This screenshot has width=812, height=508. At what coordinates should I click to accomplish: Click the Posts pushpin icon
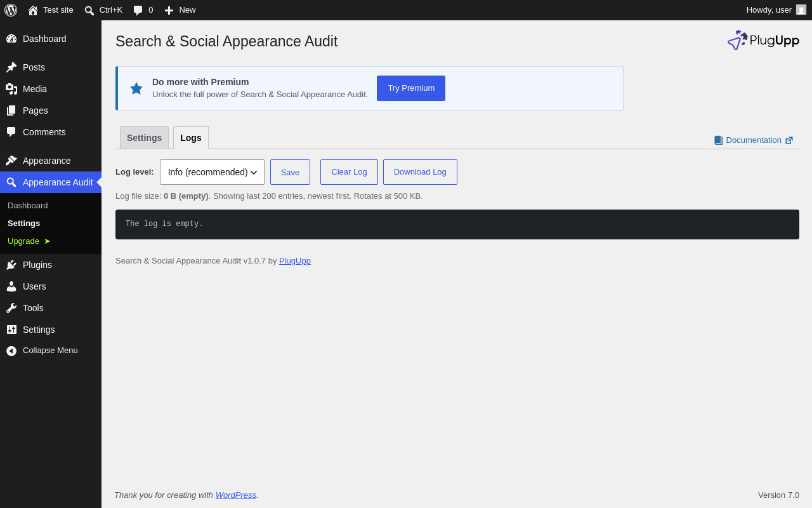click(11, 67)
